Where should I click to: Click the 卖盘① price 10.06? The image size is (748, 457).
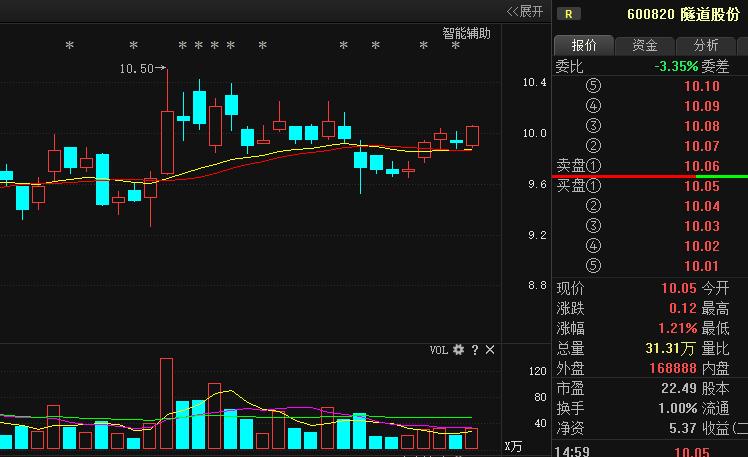pyautogui.click(x=701, y=166)
